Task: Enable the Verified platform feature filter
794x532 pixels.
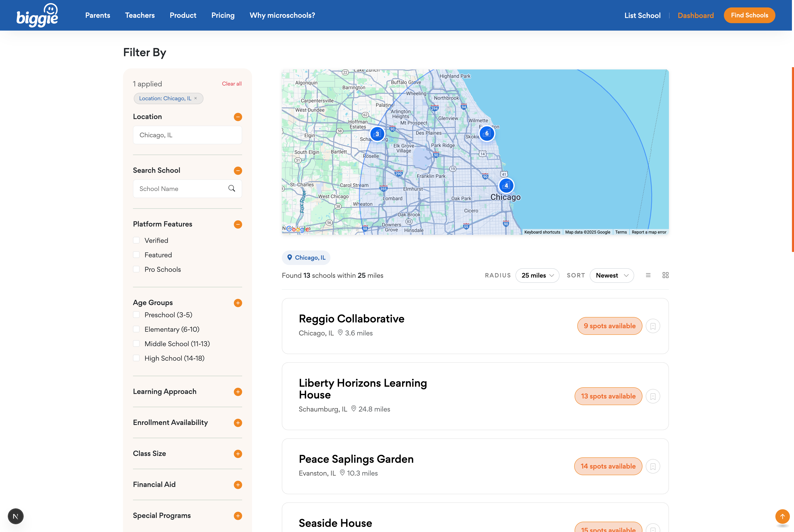Action: coord(136,240)
